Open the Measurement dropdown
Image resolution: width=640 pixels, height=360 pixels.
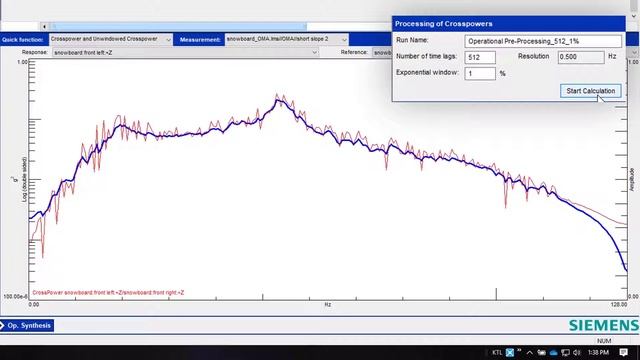click(x=287, y=39)
